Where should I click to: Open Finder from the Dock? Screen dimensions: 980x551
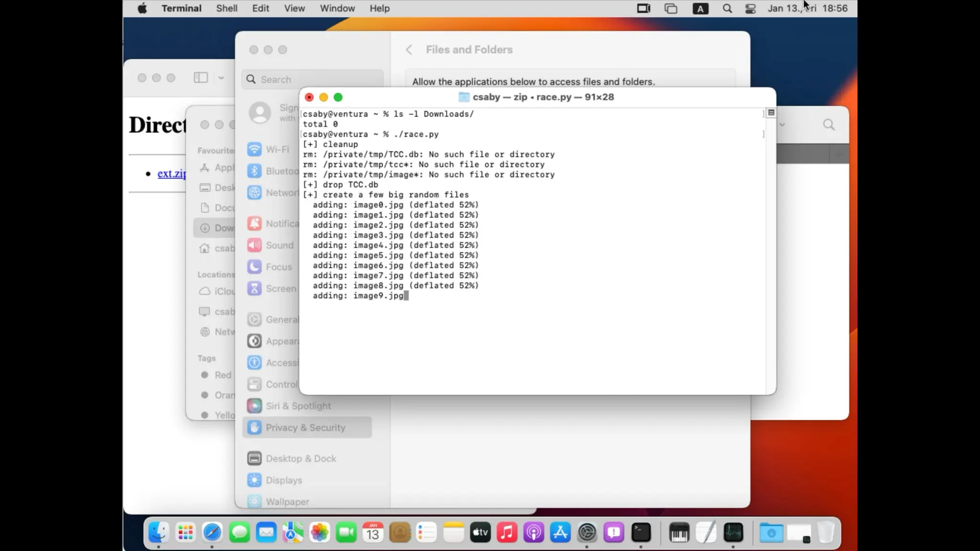point(158,532)
